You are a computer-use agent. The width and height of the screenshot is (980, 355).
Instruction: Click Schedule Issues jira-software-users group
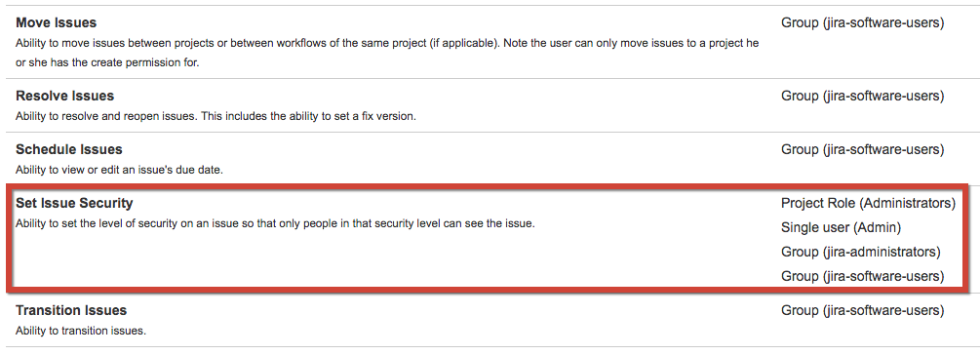(x=863, y=150)
